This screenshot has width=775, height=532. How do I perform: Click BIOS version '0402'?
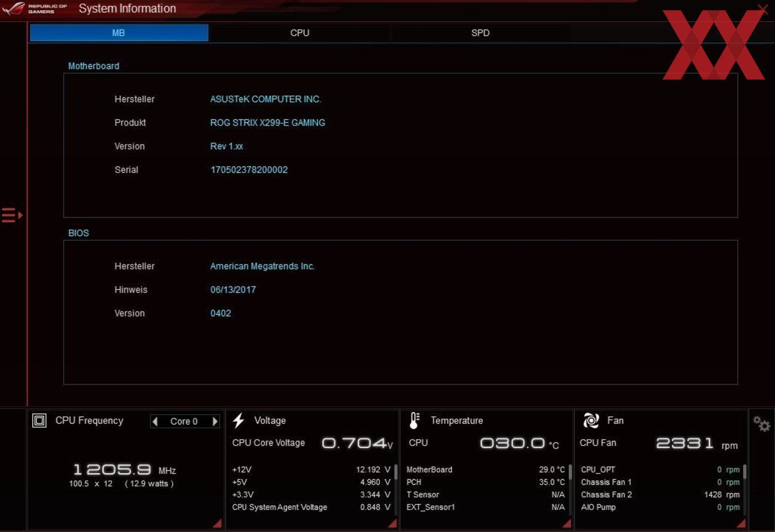click(x=221, y=313)
